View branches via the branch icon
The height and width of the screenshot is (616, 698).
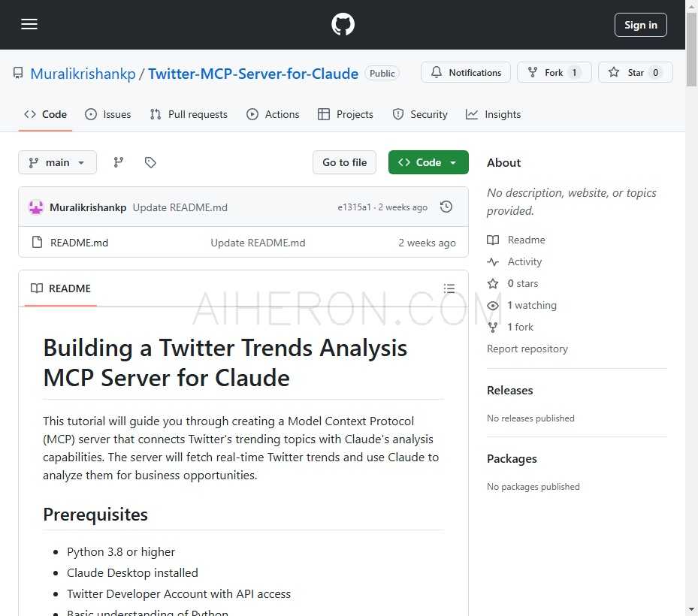tap(119, 162)
